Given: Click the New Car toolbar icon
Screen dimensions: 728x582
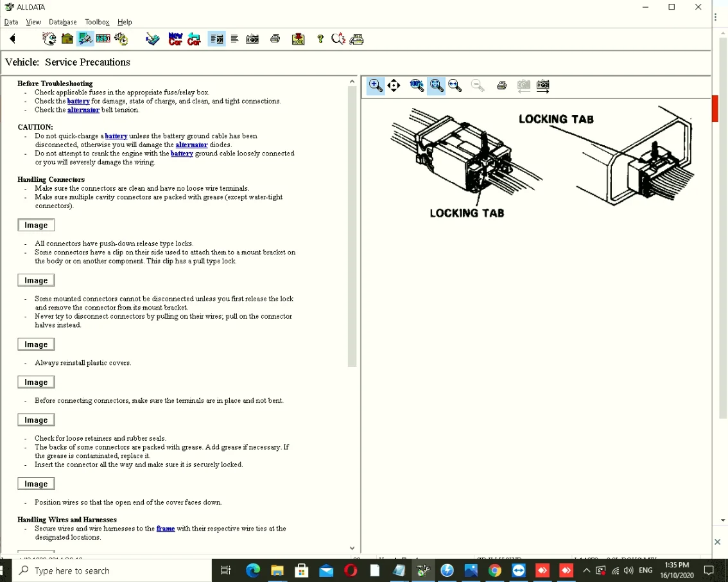Looking at the screenshot, I should point(175,39).
